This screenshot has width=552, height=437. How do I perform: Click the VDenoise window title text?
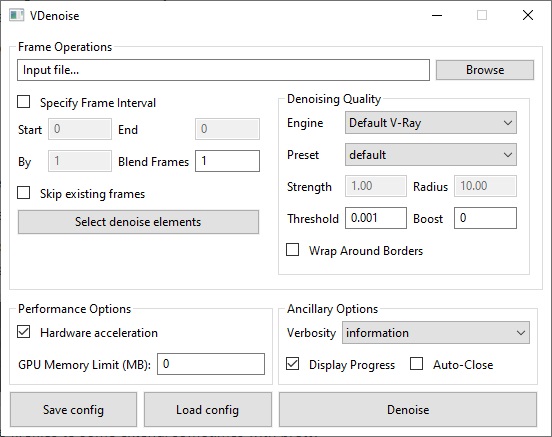55,16
